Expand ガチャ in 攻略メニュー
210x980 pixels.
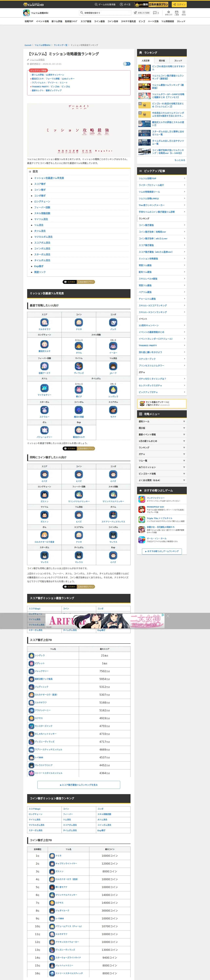(x=162, y=454)
